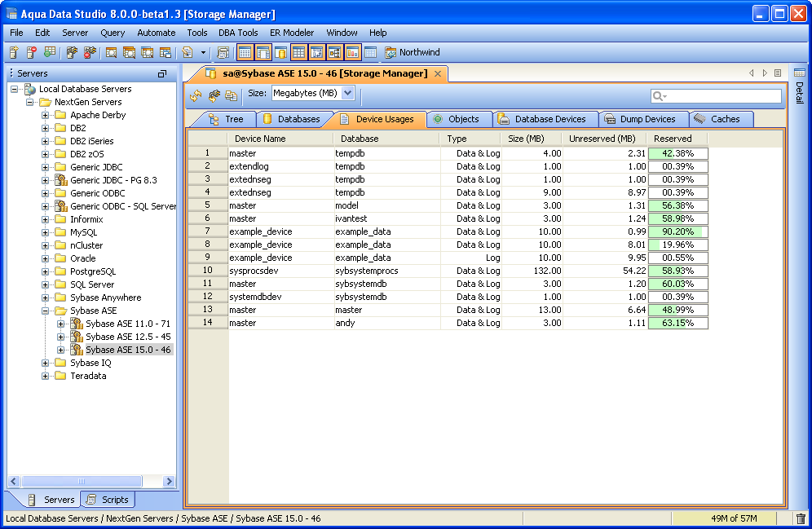Click the tab list icon at top right

click(x=778, y=73)
